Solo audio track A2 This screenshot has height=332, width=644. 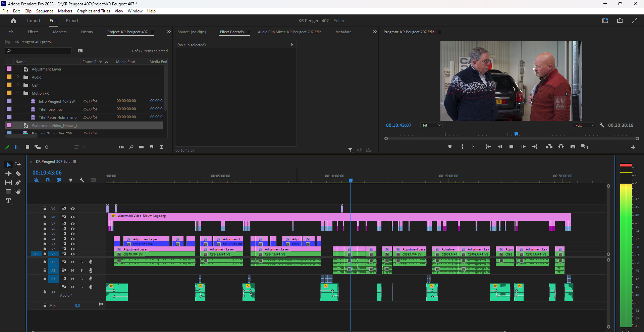[x=82, y=270]
